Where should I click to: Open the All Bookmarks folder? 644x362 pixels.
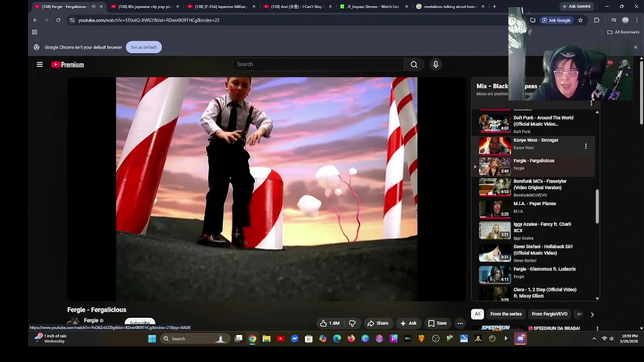click(623, 32)
